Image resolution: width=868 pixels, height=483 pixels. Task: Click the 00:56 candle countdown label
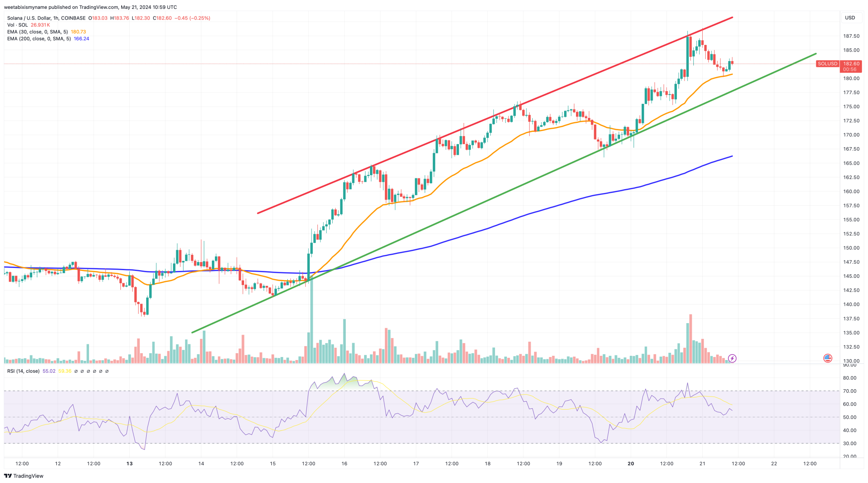pos(849,69)
